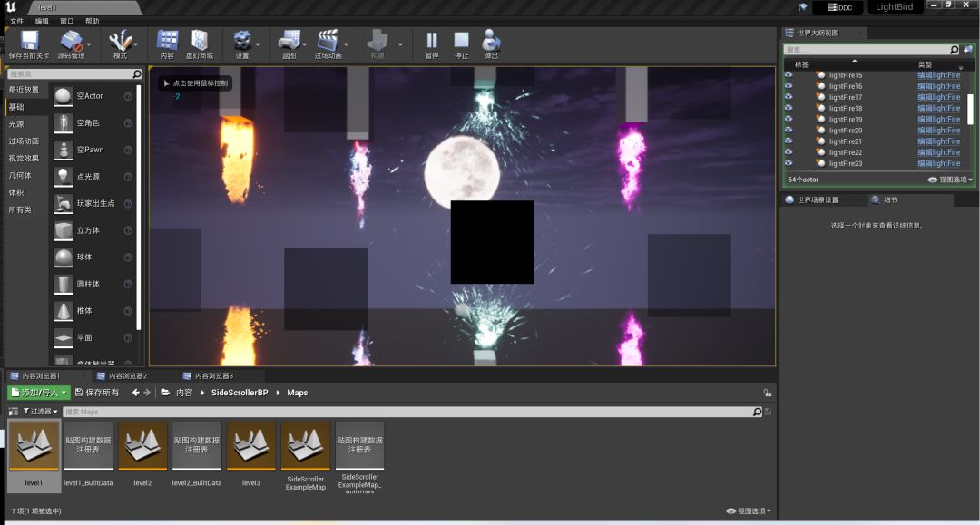Image resolution: width=980 pixels, height=525 pixels.
Task: Switch to Content Browser 2 tab
Action: tap(121, 375)
